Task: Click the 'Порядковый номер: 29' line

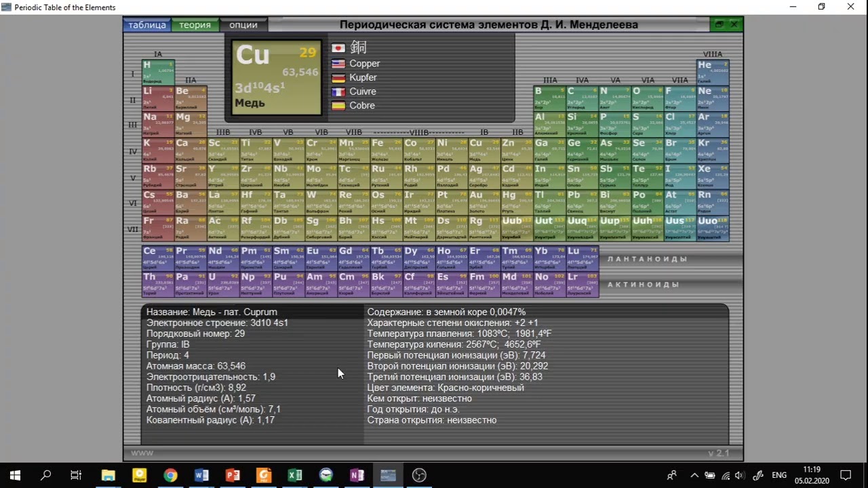Action: (196, 333)
